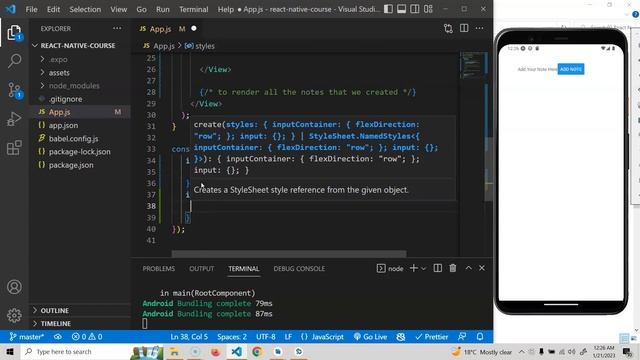Expand the node_modules folder
The width and height of the screenshot is (640, 360).
[x=80, y=86]
